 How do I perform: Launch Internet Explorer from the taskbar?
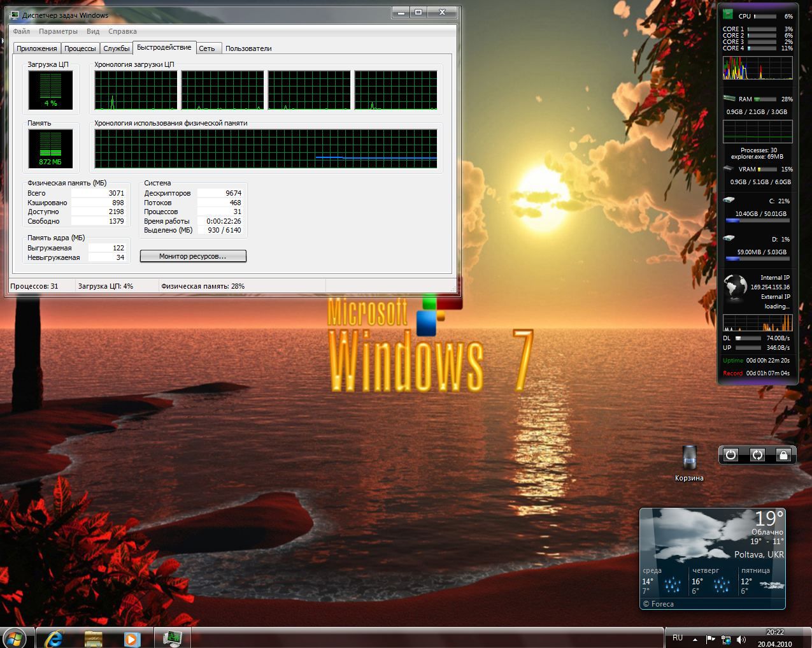tap(54, 638)
